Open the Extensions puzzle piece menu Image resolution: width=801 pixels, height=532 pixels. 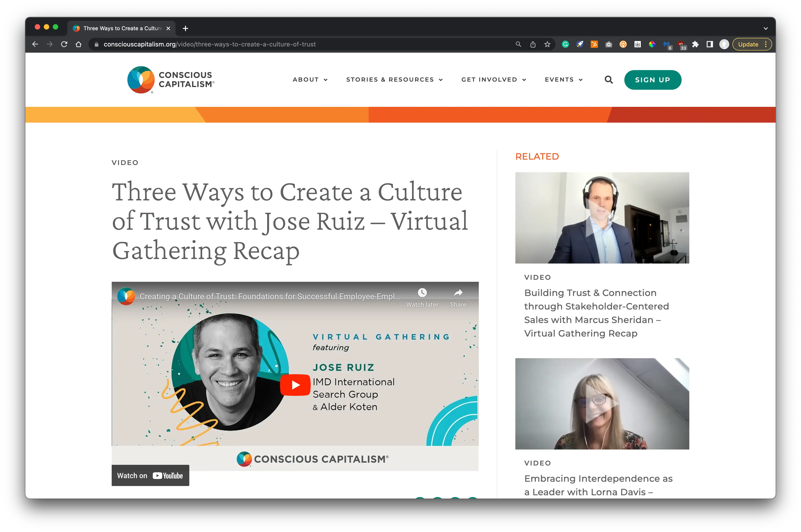pyautogui.click(x=695, y=44)
